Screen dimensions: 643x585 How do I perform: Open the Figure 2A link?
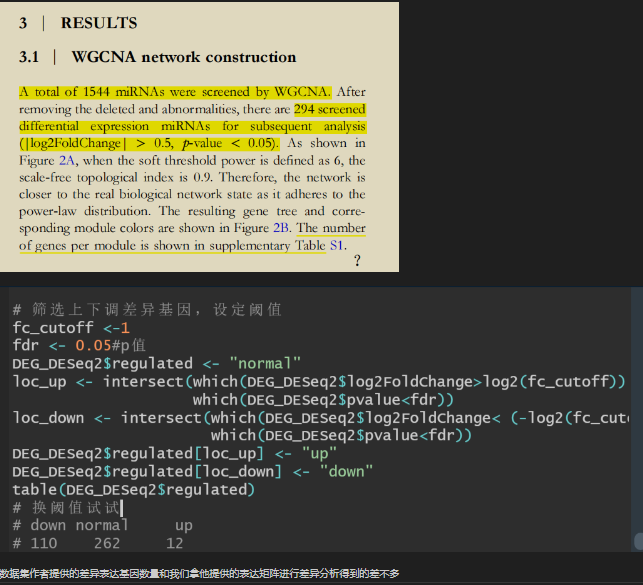tap(67, 160)
